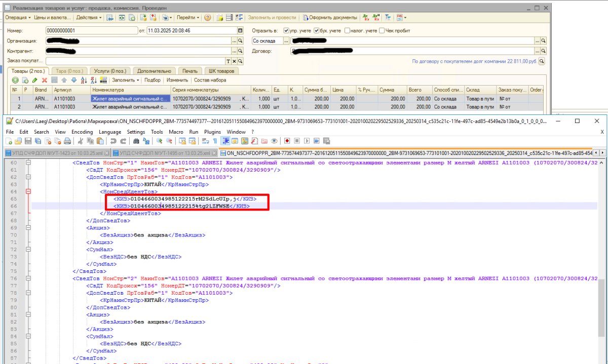
Task: Click the barcode icon in the goods toolbar
Action: (x=103, y=80)
